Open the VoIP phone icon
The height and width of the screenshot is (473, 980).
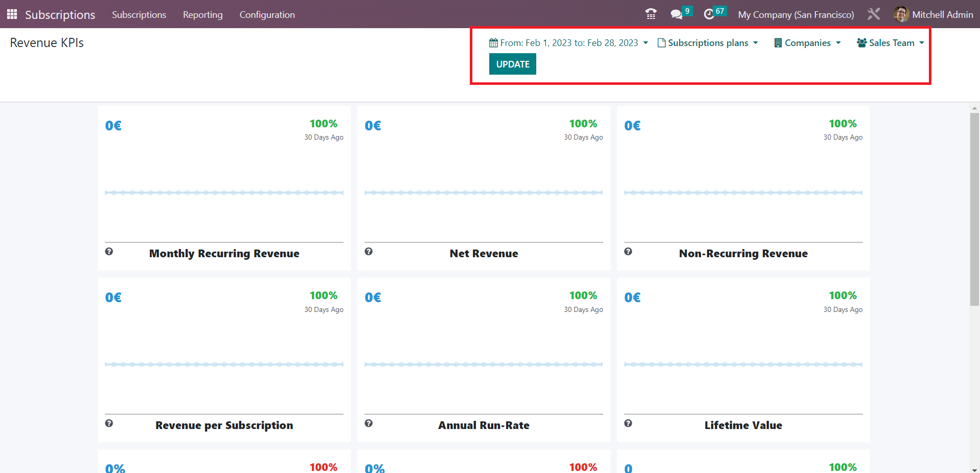coord(651,14)
